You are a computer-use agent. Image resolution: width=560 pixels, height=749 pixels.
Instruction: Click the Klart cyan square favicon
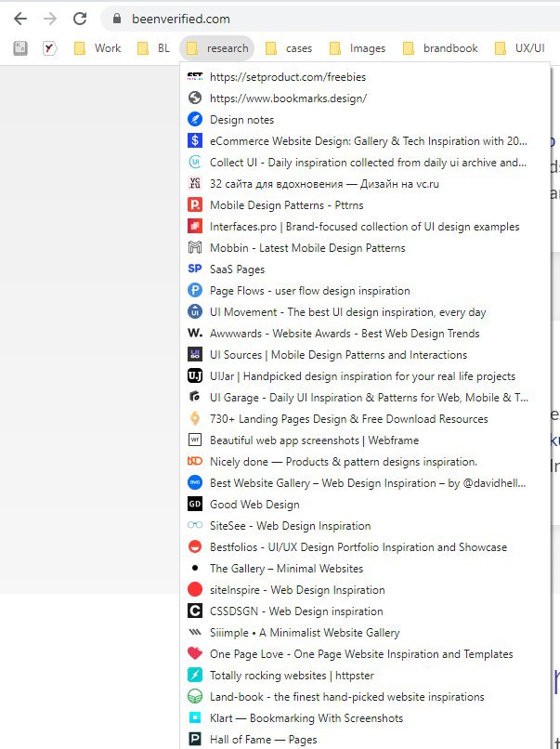tap(195, 718)
